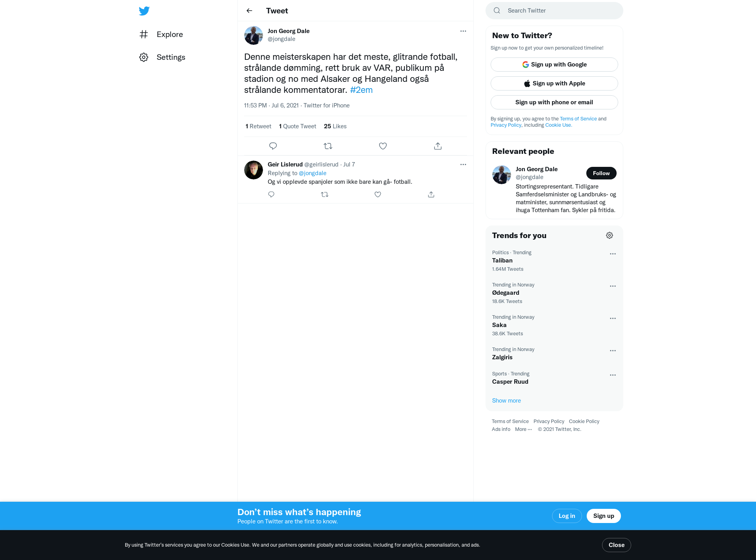756x560 pixels.
Task: Retweet Geir Lislerud's reply
Action: (x=324, y=194)
